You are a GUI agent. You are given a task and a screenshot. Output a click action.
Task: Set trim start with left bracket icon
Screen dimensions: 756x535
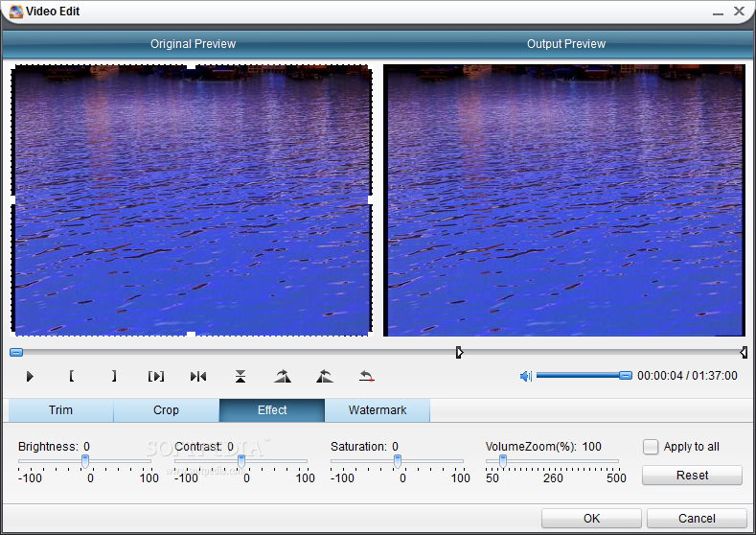pyautogui.click(x=71, y=376)
